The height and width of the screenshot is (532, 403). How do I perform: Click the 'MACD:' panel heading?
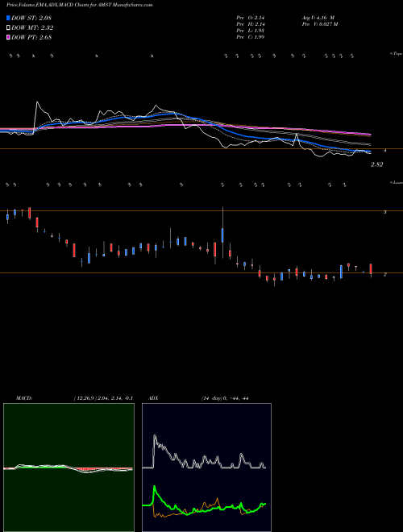click(23, 398)
